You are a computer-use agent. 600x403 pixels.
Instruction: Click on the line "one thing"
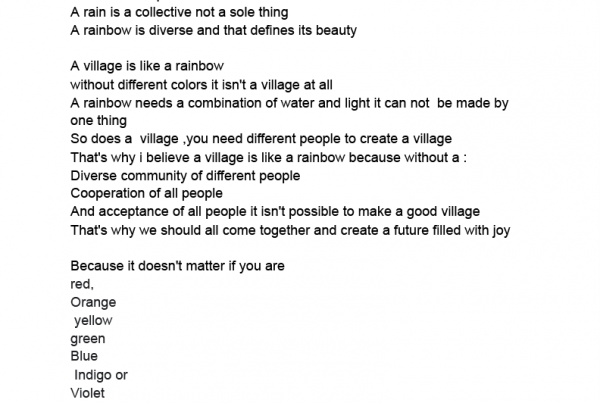pos(98,121)
